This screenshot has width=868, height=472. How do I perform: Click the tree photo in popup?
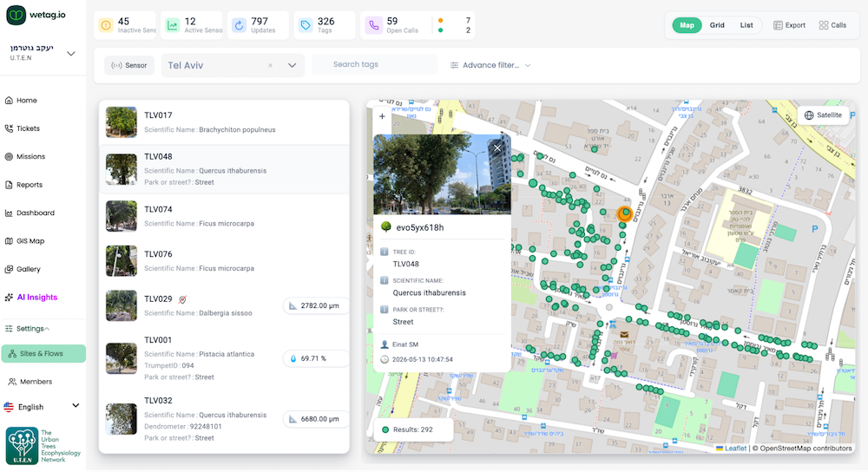coord(442,174)
